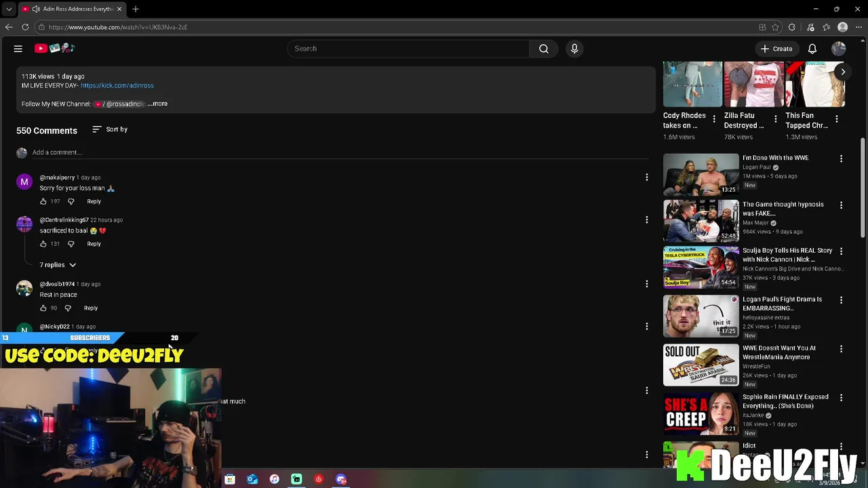Open 'I'm Done With the WWE' thumbnail
Screen dimensions: 868x488
[x=701, y=175]
